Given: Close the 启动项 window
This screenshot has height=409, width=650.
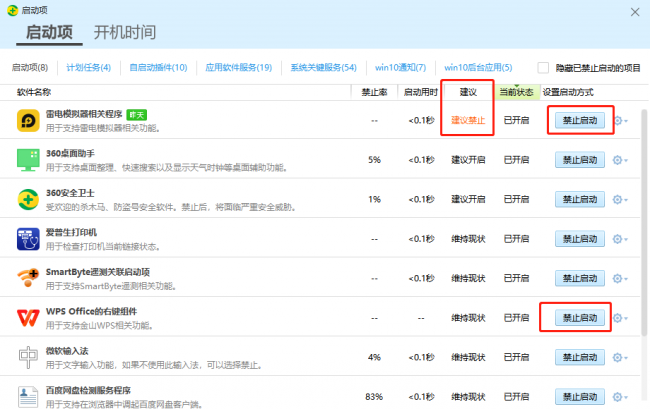Looking at the screenshot, I should coord(635,12).
